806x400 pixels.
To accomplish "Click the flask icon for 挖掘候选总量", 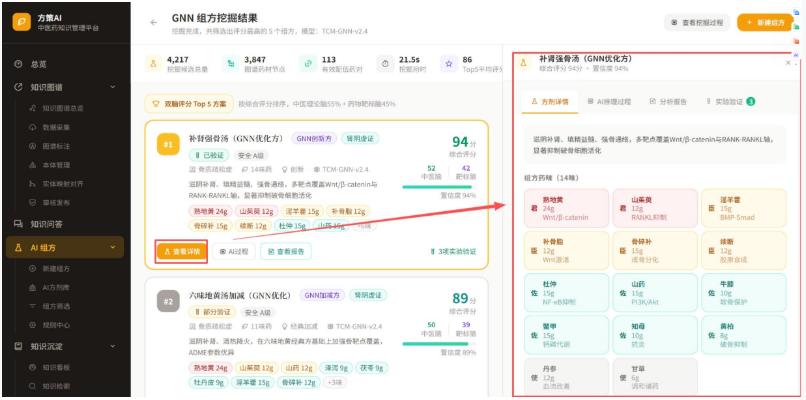I will (153, 64).
